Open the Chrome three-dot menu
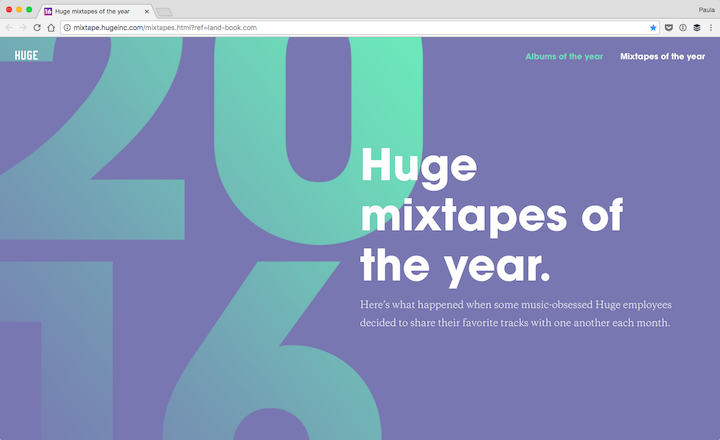 point(711,28)
